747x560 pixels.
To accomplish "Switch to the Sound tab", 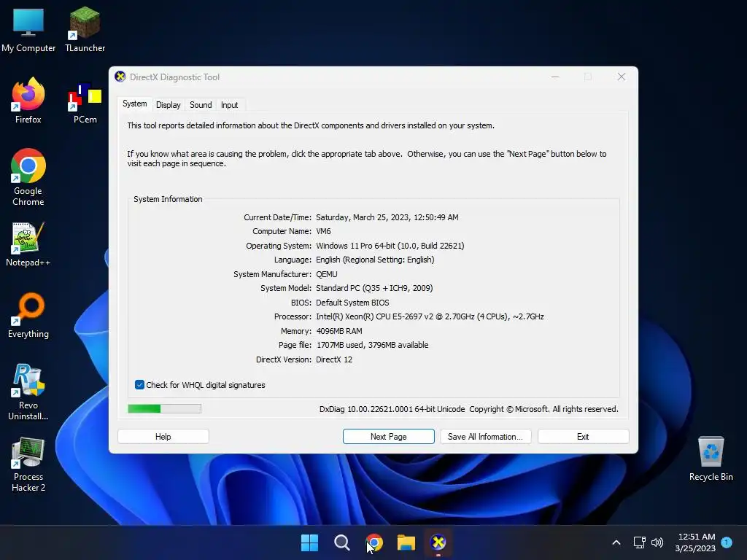I will pos(201,105).
